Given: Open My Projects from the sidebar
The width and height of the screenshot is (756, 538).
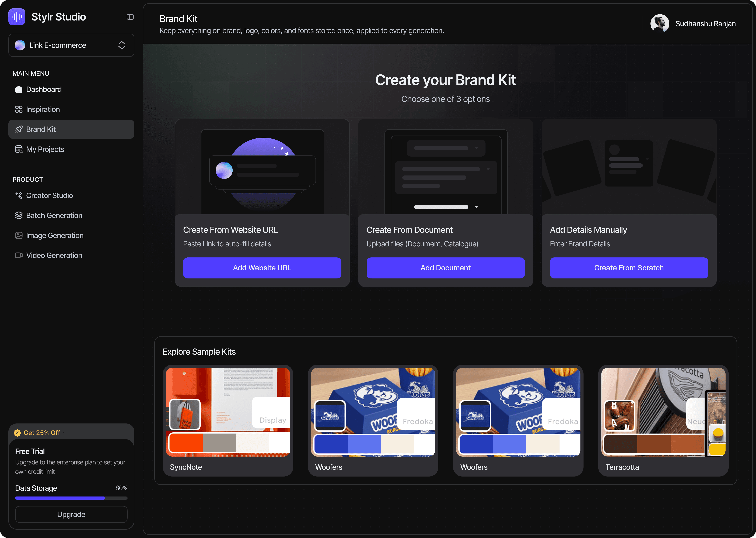Looking at the screenshot, I should pos(71,149).
